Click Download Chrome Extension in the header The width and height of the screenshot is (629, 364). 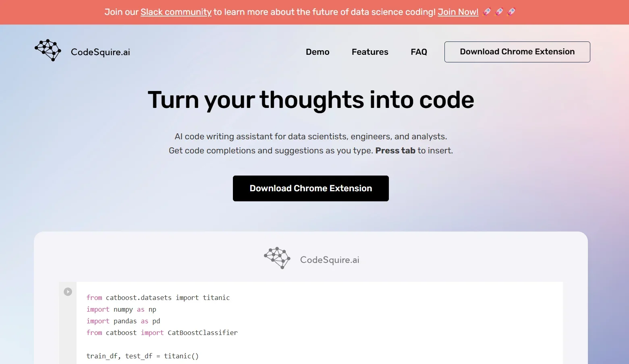click(517, 52)
